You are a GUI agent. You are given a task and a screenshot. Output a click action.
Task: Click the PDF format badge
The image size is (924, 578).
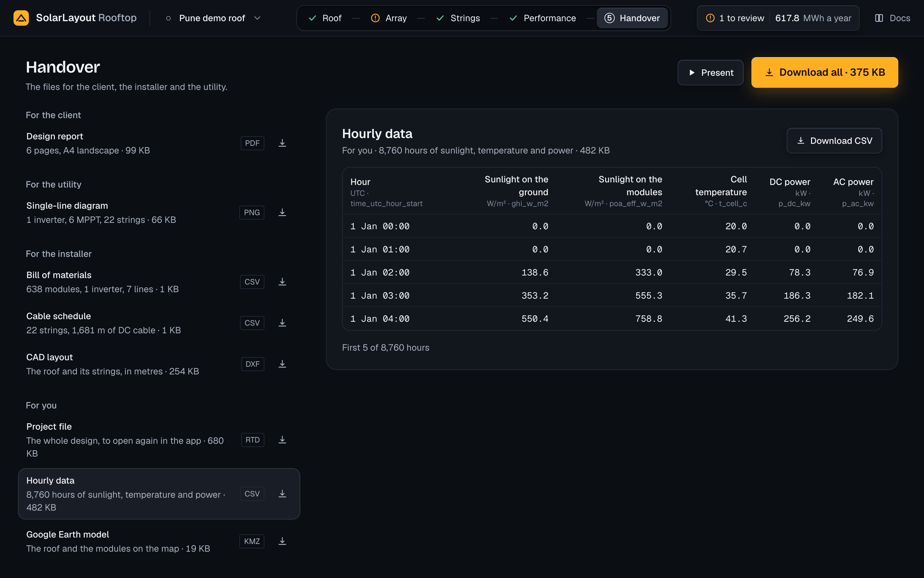[252, 143]
